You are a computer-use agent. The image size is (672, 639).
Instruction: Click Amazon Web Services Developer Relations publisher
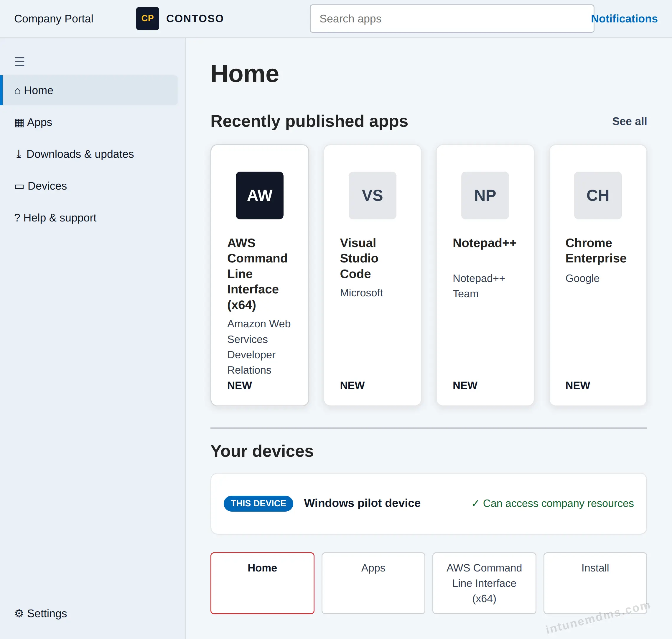[259, 347]
